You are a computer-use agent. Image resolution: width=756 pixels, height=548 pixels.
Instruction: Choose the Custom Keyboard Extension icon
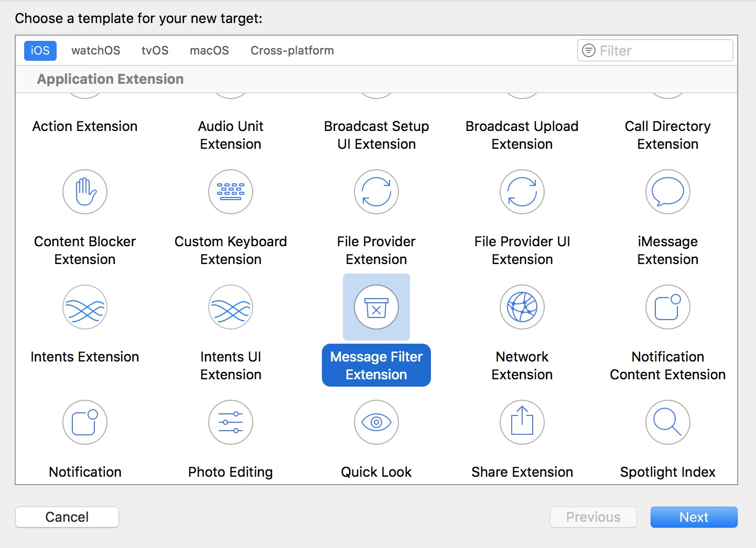point(231,192)
